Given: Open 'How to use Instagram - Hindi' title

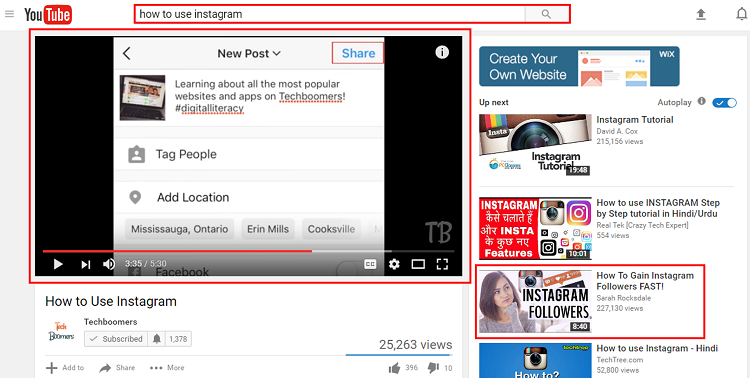Looking at the screenshot, I should 657,348.
